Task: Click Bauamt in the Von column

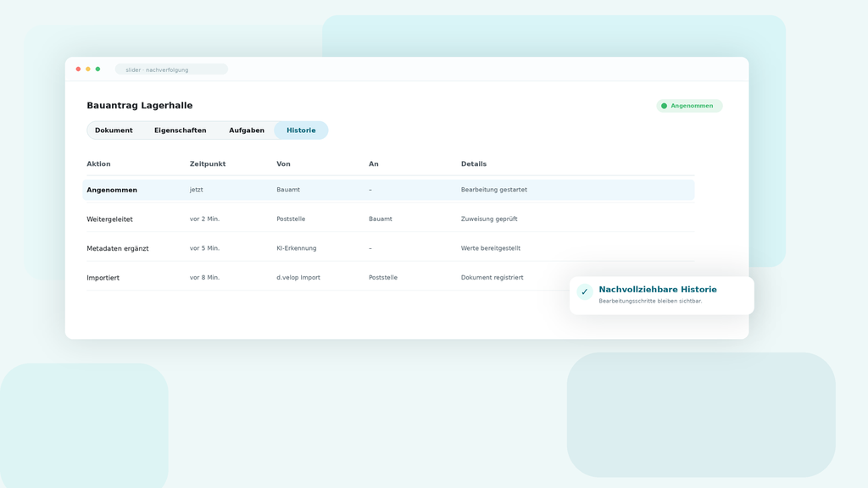Action: [288, 190]
